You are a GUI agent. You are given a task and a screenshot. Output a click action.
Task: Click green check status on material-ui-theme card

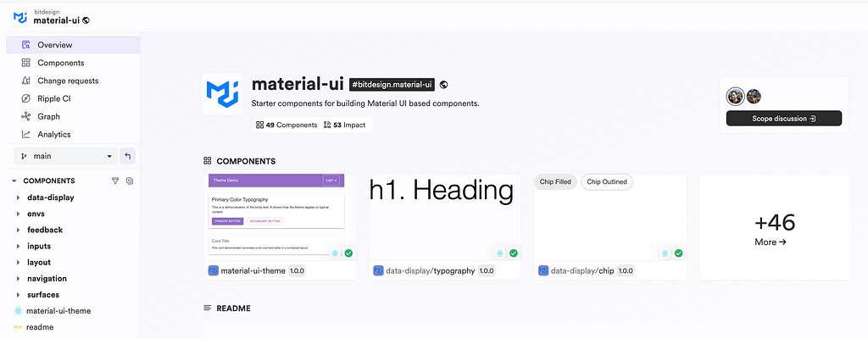click(348, 253)
